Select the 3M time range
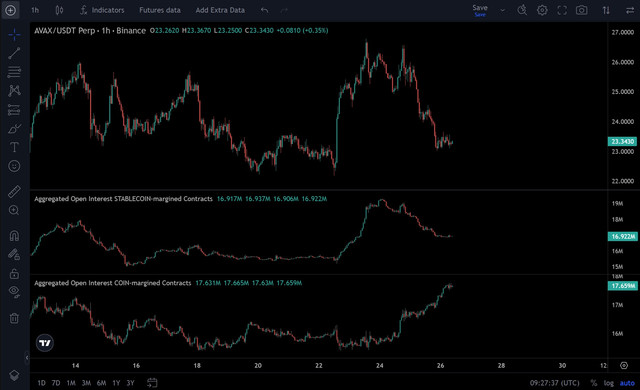The image size is (640, 390). point(86,383)
